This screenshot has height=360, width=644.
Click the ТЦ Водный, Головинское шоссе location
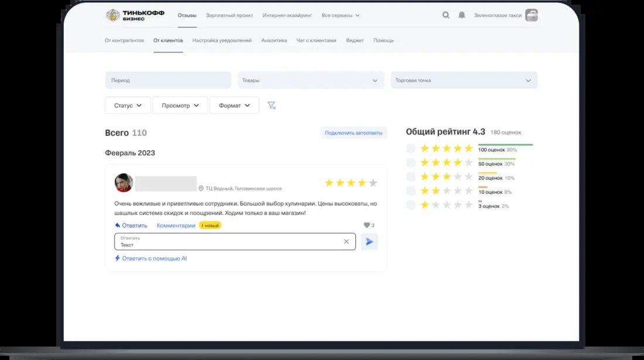(244, 188)
